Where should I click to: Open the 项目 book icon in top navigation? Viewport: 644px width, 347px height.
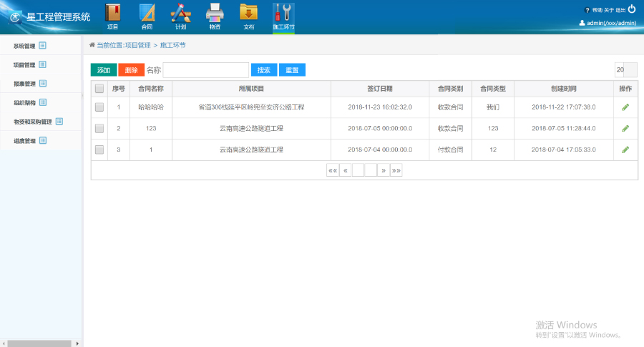click(112, 14)
